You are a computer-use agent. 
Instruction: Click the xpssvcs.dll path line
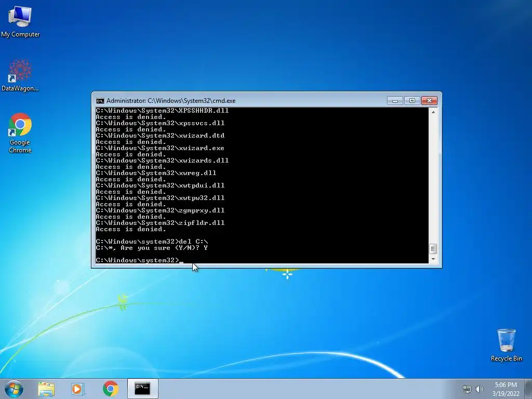tap(160, 123)
